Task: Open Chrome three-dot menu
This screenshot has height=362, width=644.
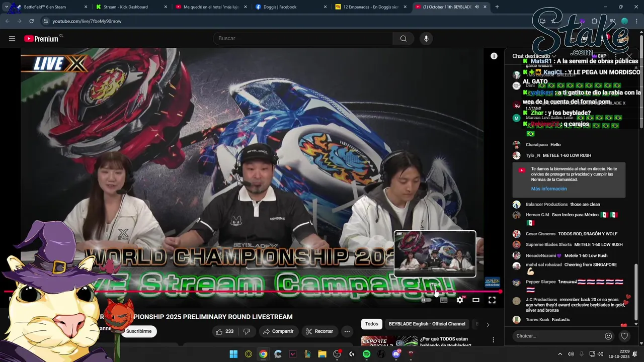Action: (637, 21)
